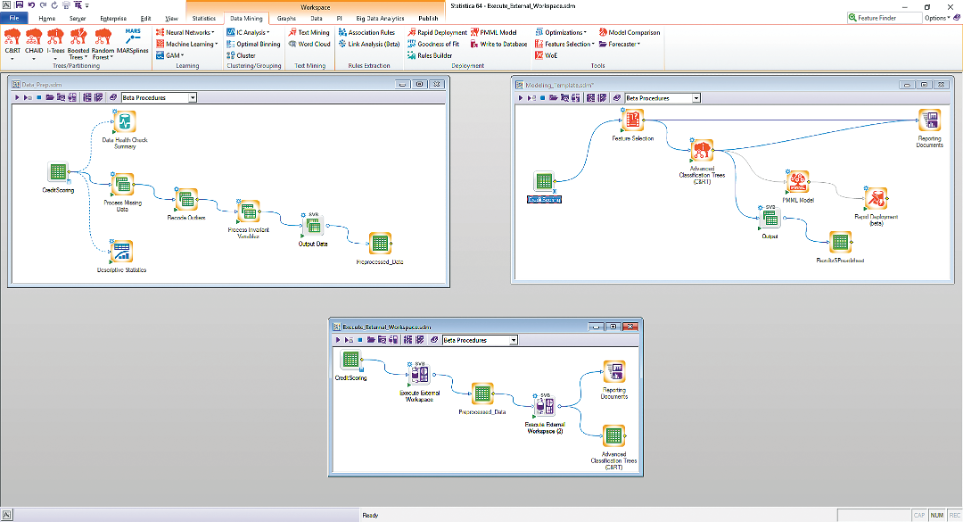
Task: Switch to the Big Data Analytics tab
Action: 380,18
